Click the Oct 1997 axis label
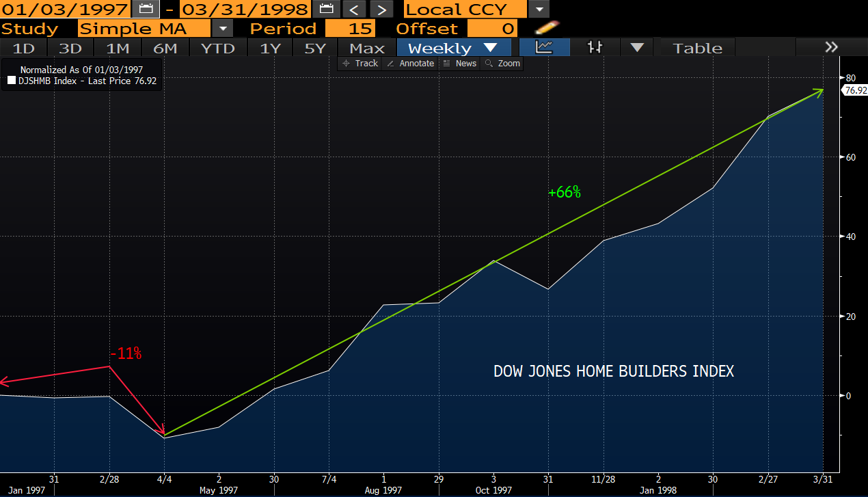 click(x=493, y=490)
